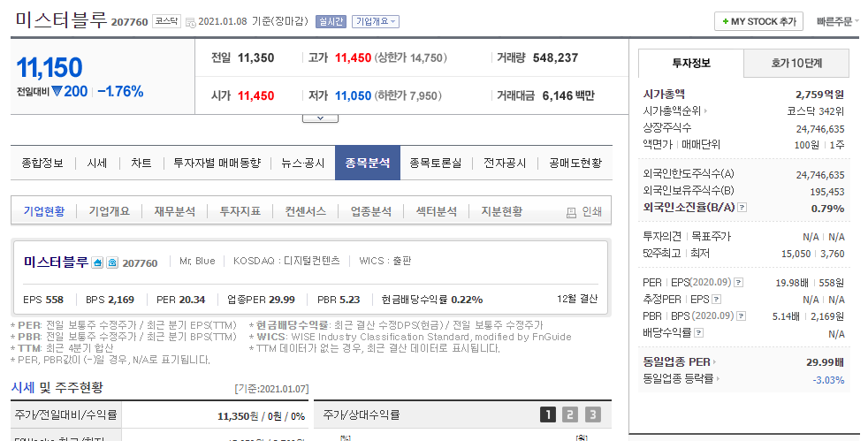Click the 상한가 14,750 text

[411, 57]
